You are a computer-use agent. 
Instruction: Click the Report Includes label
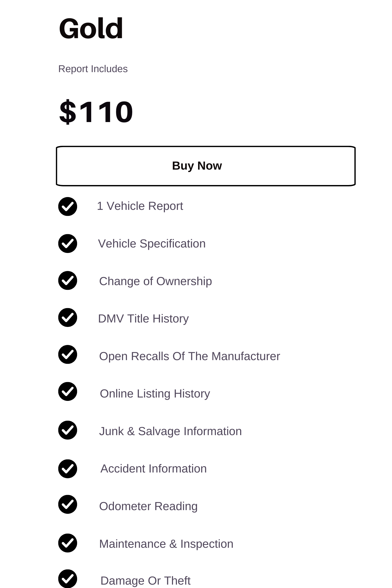93,69
